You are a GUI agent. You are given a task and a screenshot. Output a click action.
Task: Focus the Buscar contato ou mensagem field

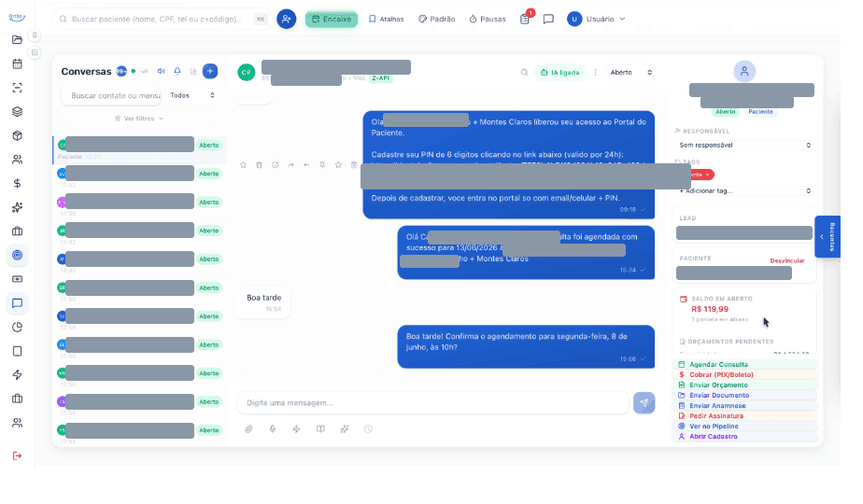point(111,95)
